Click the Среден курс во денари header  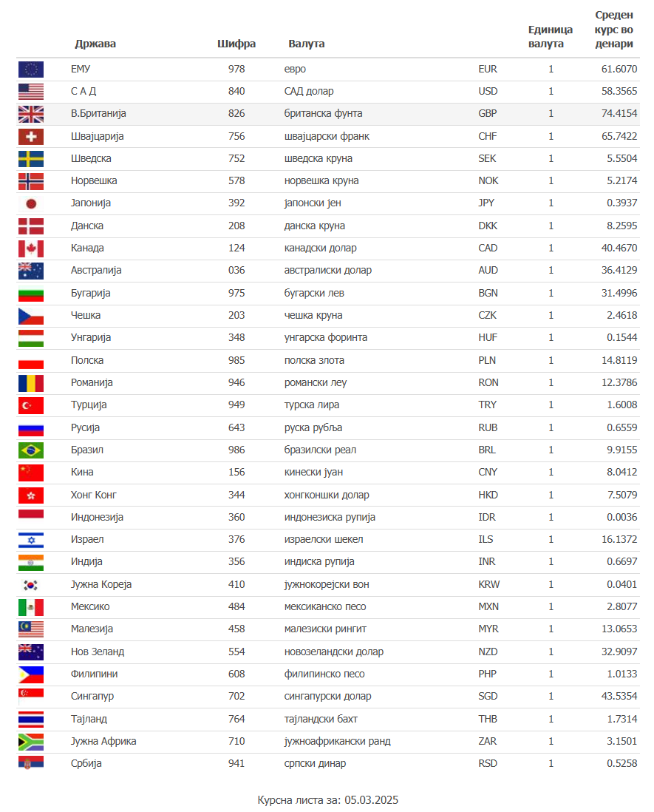pyautogui.click(x=614, y=30)
